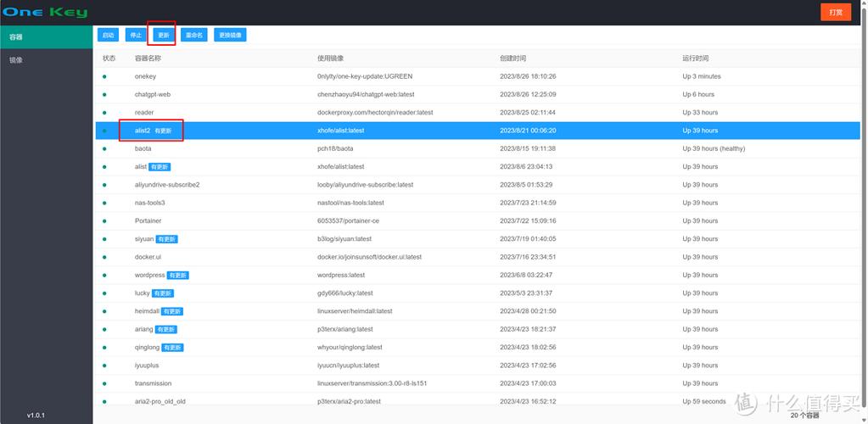Click image linuxserver/transmission:3.00-r8-ls151

click(x=372, y=383)
